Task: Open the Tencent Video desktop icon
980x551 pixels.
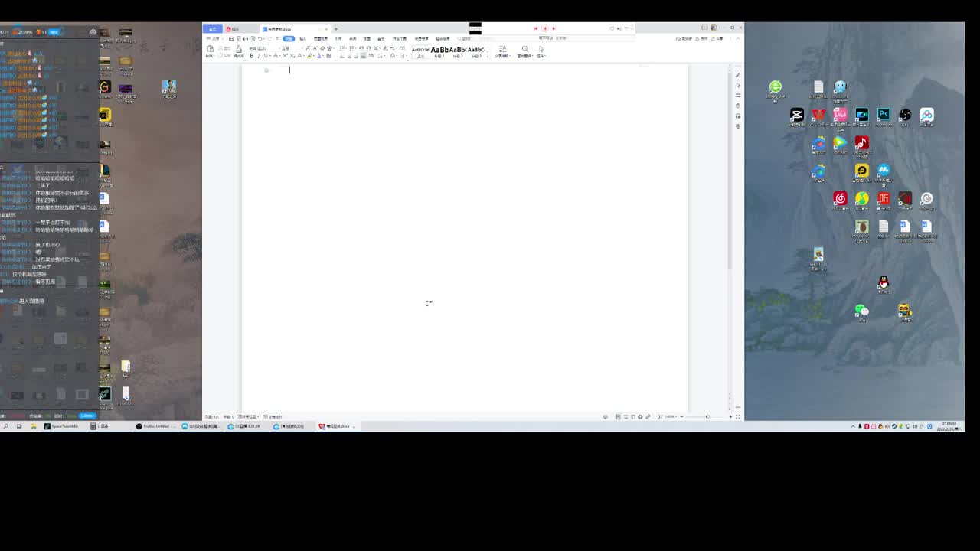Action: 840,142
